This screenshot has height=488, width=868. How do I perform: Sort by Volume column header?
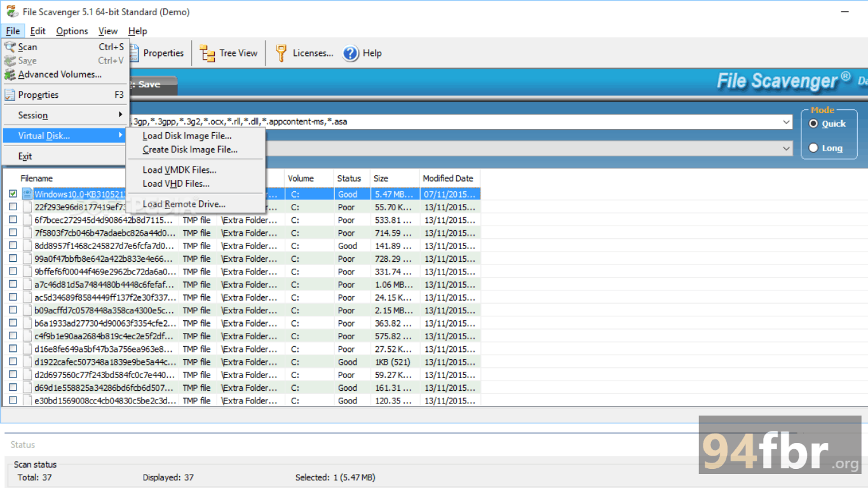tap(301, 179)
